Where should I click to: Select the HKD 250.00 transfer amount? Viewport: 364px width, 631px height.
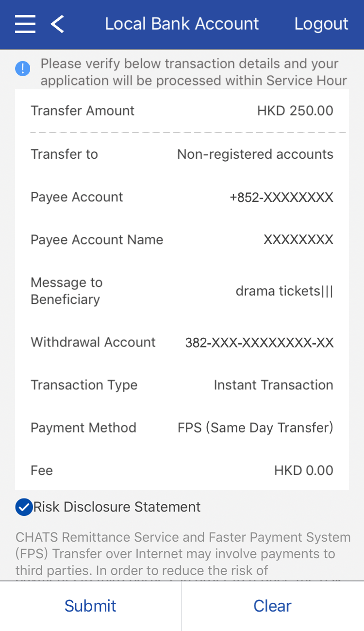click(x=295, y=111)
